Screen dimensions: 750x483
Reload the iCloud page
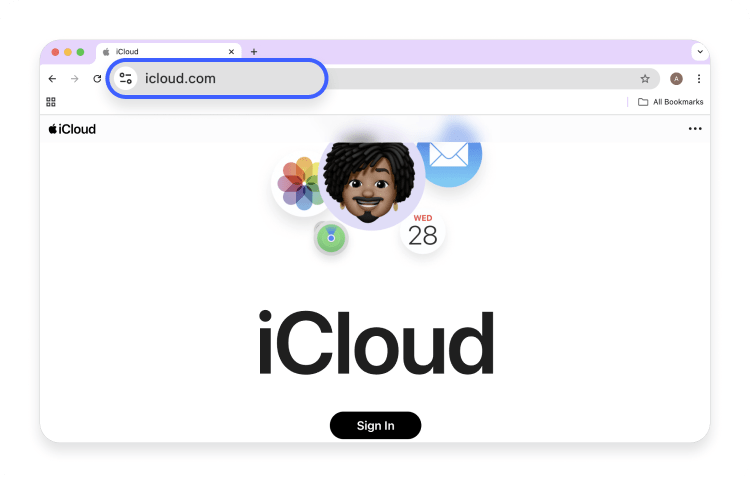point(97,79)
